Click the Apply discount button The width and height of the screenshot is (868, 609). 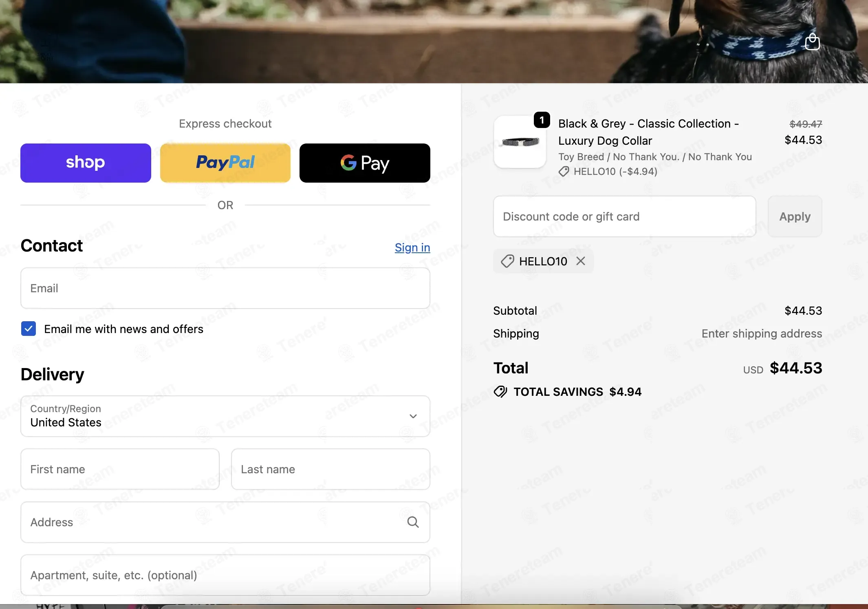(795, 216)
